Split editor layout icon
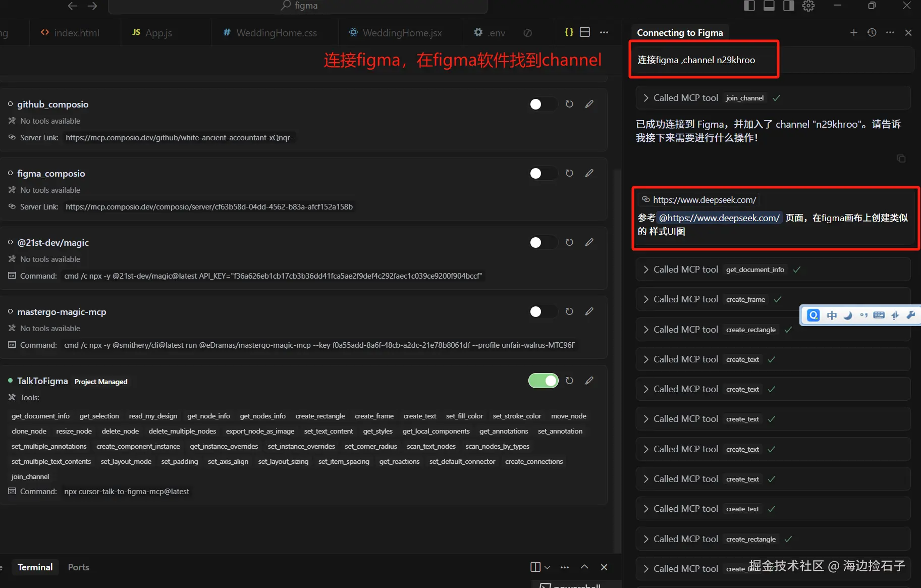This screenshot has width=921, height=588. tap(585, 32)
